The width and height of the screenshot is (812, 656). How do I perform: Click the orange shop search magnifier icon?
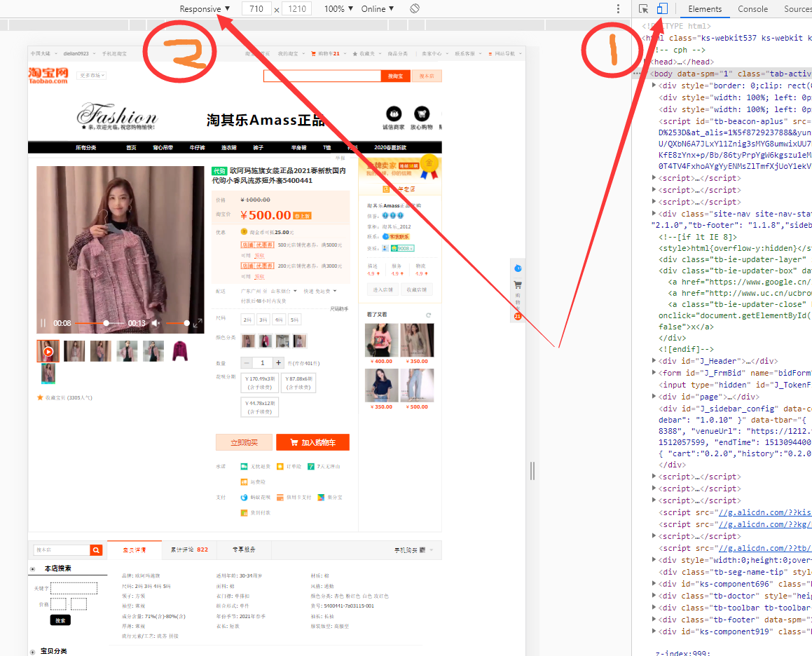point(97,550)
